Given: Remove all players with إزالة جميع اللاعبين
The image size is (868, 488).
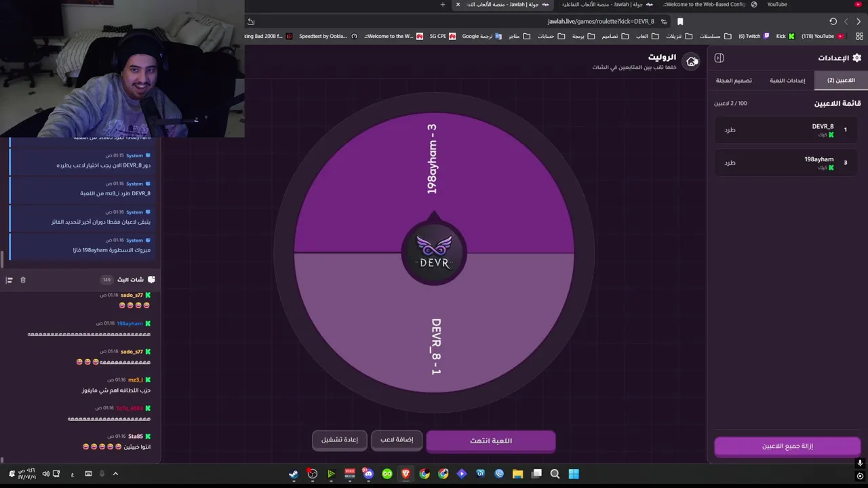Looking at the screenshot, I should coord(787,446).
